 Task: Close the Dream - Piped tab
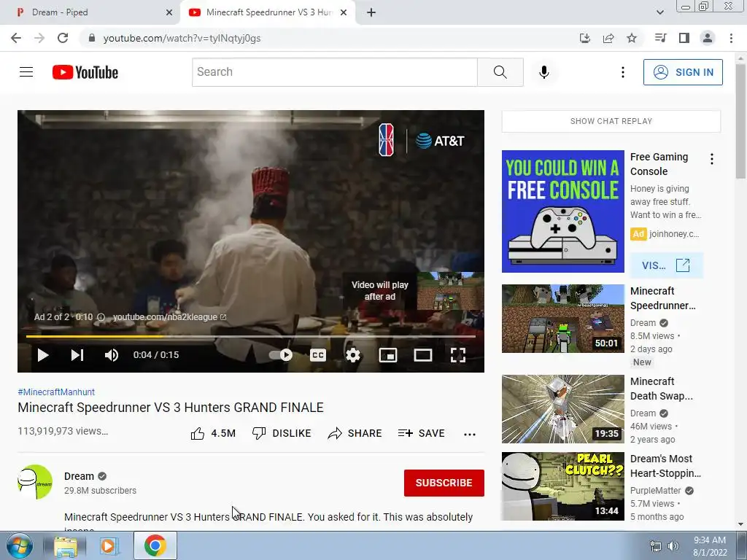coord(169,13)
